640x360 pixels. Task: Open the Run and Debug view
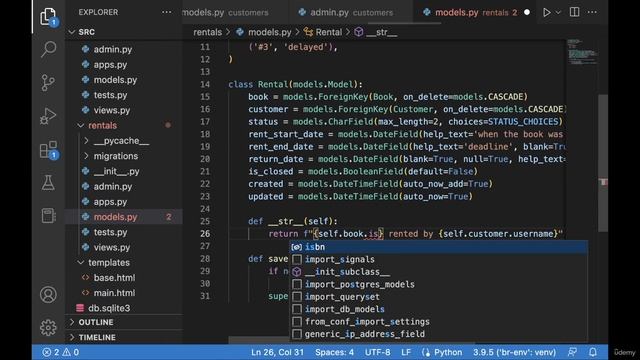pos(48,116)
